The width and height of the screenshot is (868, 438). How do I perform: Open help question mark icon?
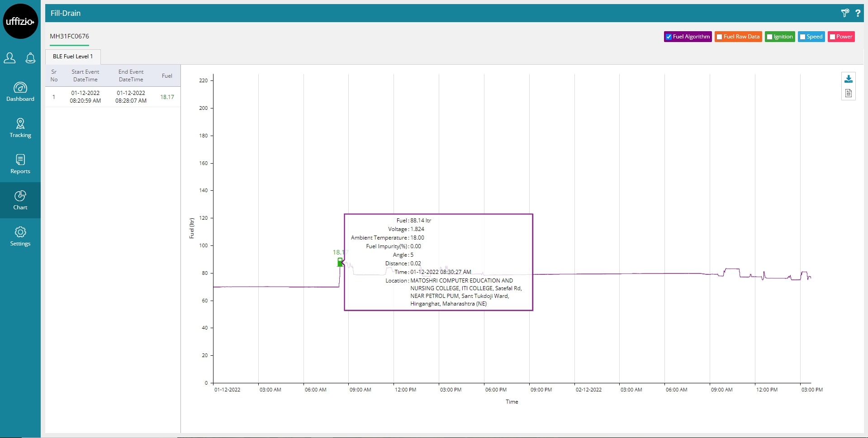[x=858, y=13]
